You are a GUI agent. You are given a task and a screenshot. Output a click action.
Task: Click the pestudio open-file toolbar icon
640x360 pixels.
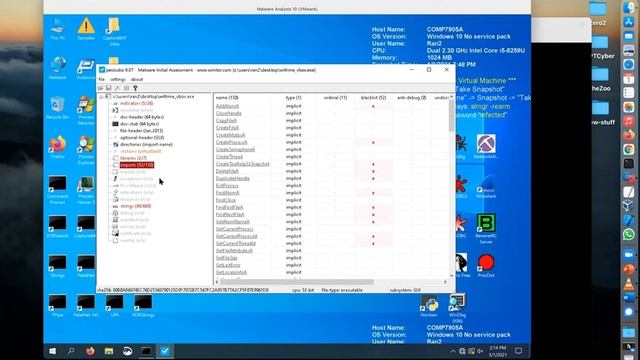click(x=100, y=88)
